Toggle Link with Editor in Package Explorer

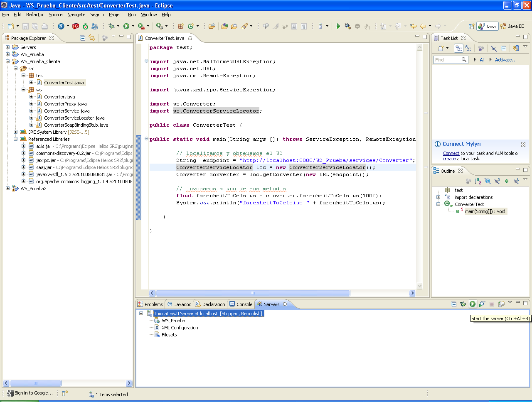click(x=92, y=38)
